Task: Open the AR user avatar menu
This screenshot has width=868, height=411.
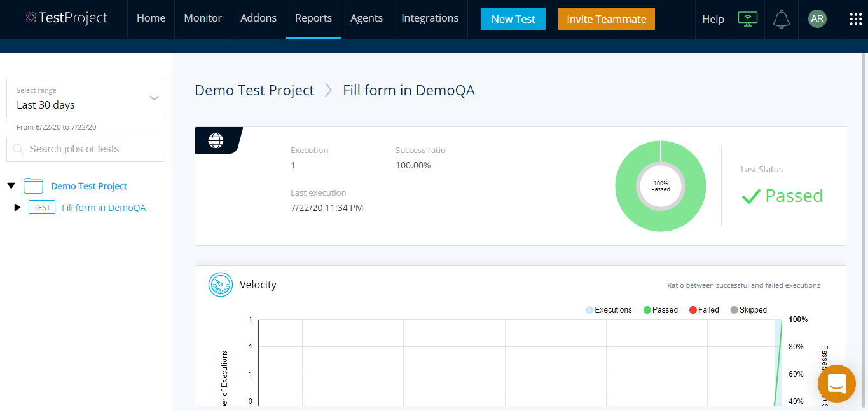Action: (817, 19)
